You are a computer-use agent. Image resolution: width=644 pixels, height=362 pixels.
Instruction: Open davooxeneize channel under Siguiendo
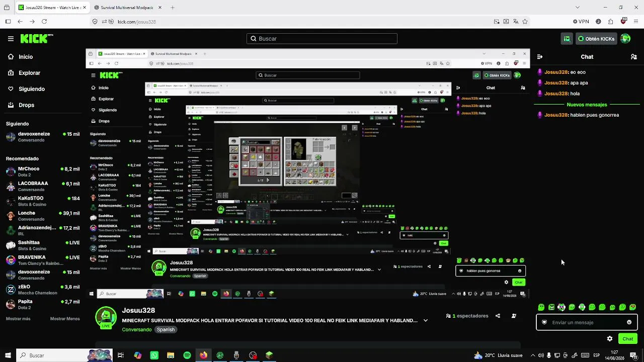pos(43,137)
